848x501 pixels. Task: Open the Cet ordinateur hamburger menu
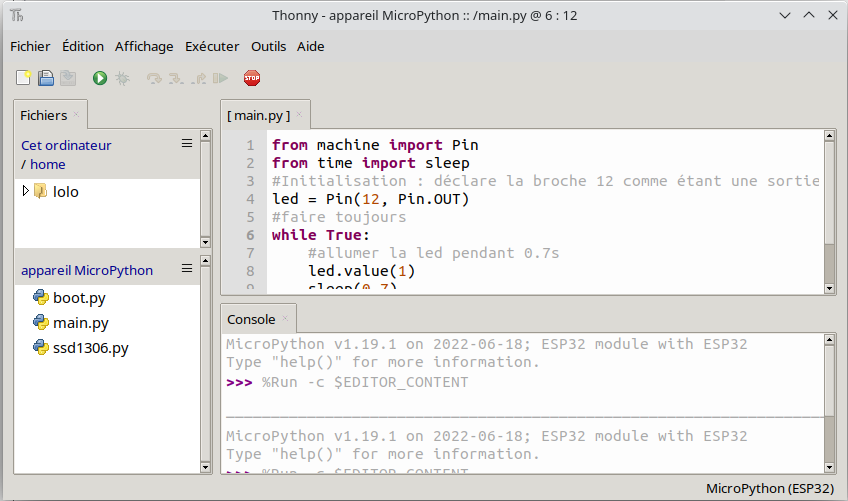tap(187, 143)
